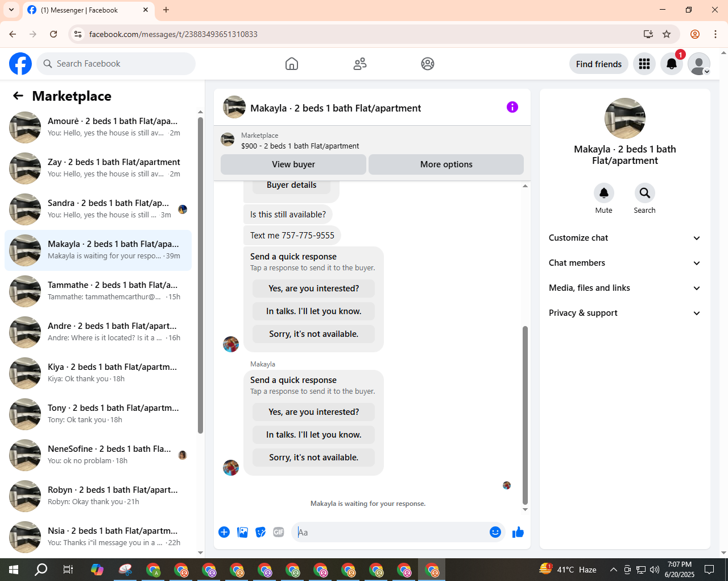Click More options button
728x581 pixels.
[446, 164]
